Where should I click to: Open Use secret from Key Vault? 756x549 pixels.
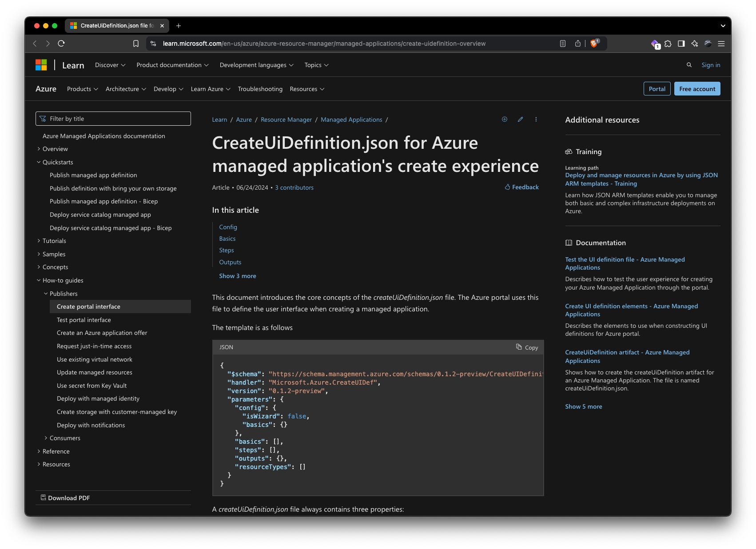pyautogui.click(x=92, y=386)
